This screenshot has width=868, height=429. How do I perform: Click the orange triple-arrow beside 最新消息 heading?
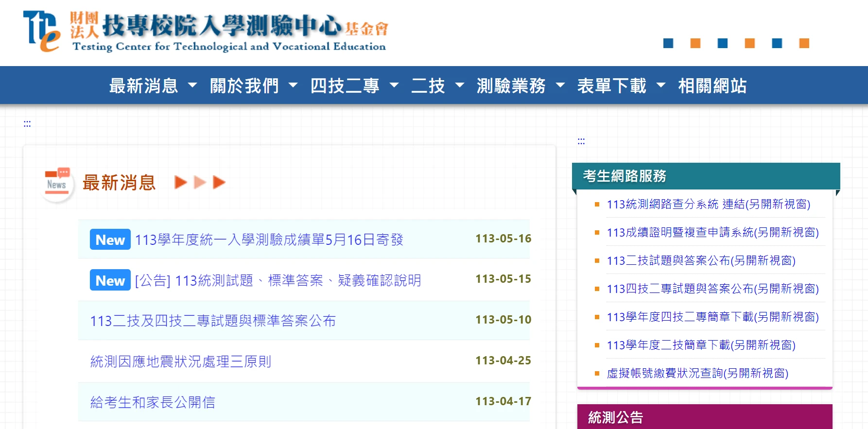(200, 183)
